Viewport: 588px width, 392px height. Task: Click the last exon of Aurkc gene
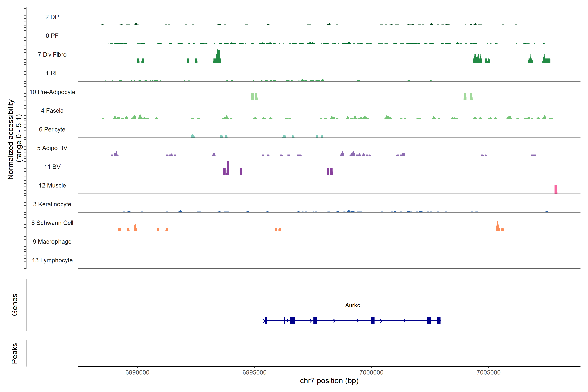pyautogui.click(x=439, y=320)
